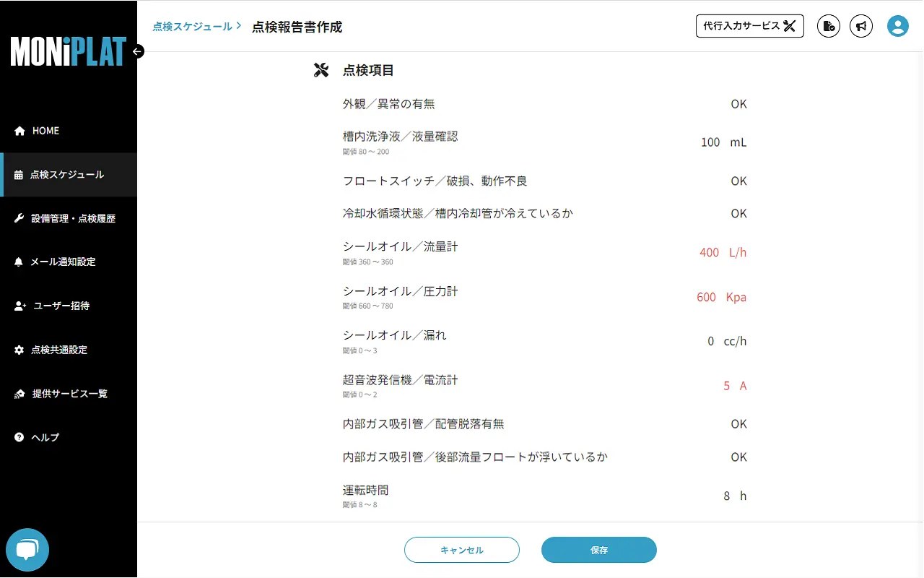Collapse the sidebar with the back arrow
The width and height of the screenshot is (924, 578).
point(136,51)
